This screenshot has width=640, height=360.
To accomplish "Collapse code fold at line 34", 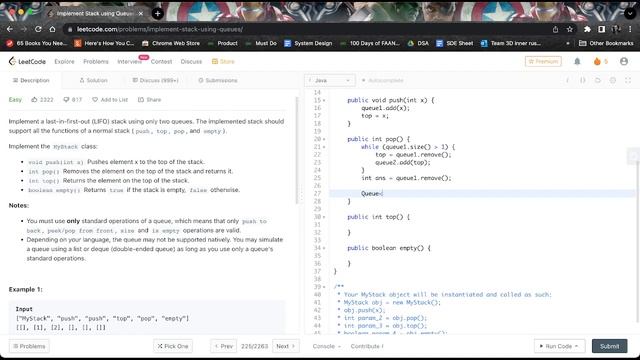I will pos(324,248).
